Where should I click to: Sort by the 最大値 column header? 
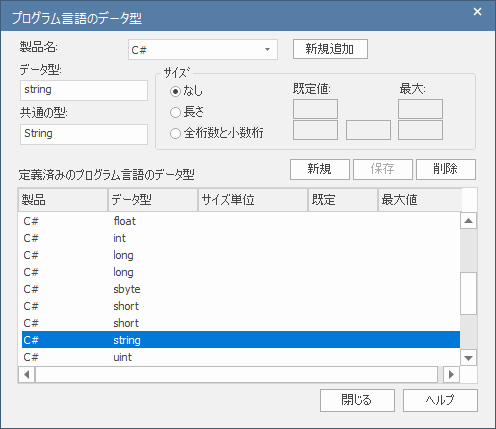click(420, 200)
